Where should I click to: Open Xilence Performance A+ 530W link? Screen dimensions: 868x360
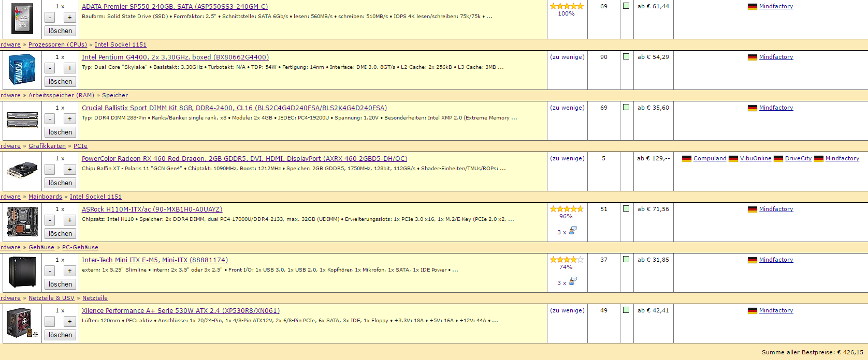(x=181, y=311)
